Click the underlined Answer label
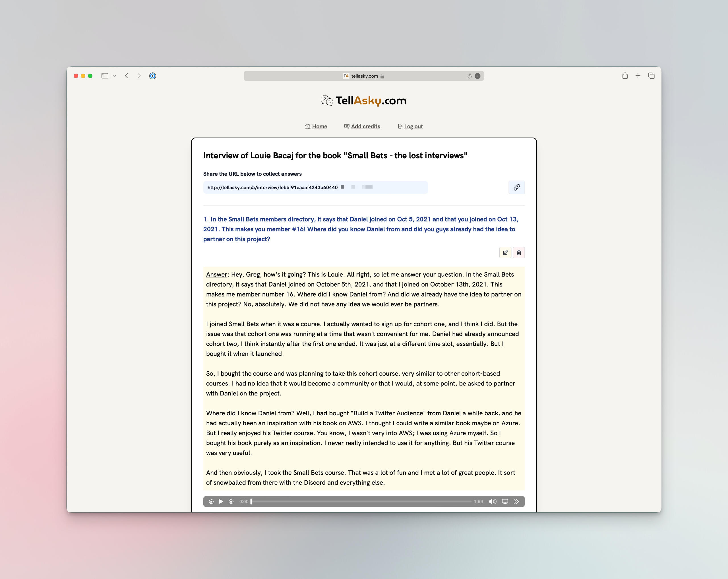The width and height of the screenshot is (728, 579). coord(216,274)
